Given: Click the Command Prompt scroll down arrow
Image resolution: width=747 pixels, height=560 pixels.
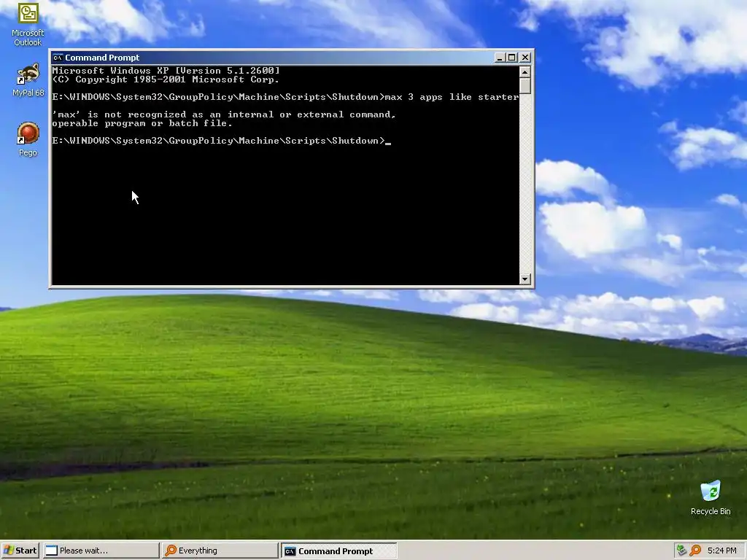Looking at the screenshot, I should [525, 279].
